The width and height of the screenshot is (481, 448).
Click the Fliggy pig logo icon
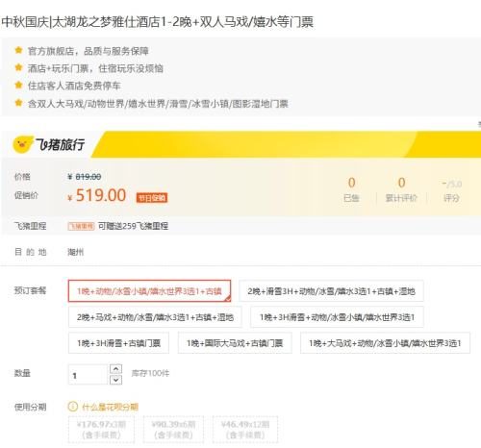[23, 144]
